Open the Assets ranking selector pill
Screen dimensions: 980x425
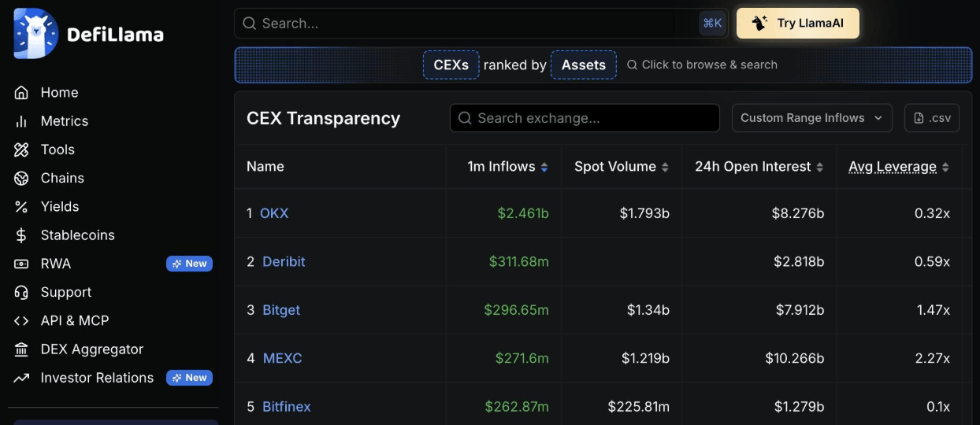(x=584, y=65)
